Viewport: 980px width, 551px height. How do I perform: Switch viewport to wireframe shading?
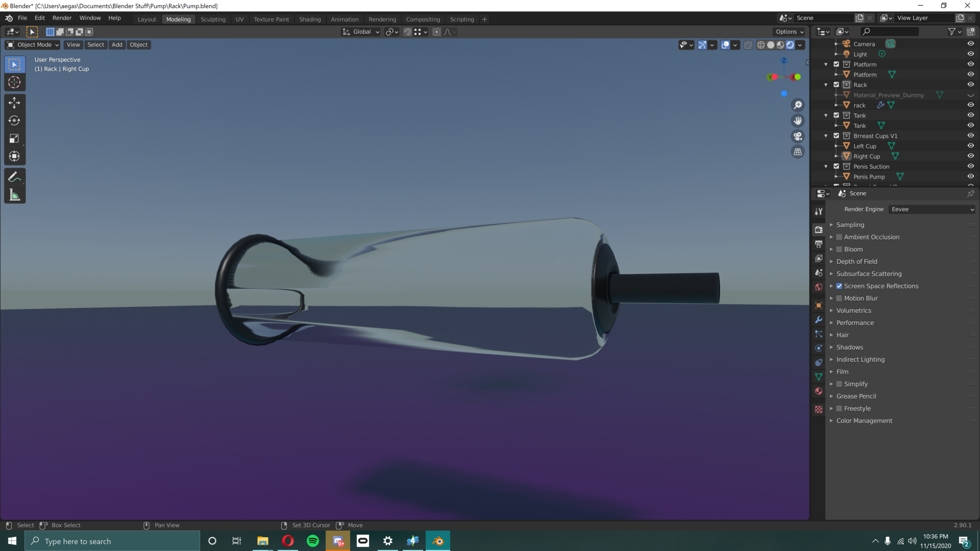tap(761, 45)
